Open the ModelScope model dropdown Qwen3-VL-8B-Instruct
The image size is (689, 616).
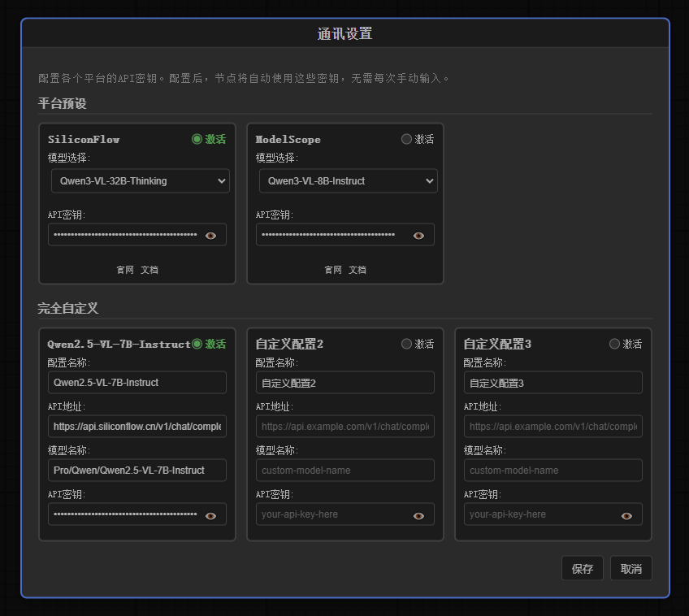[348, 180]
